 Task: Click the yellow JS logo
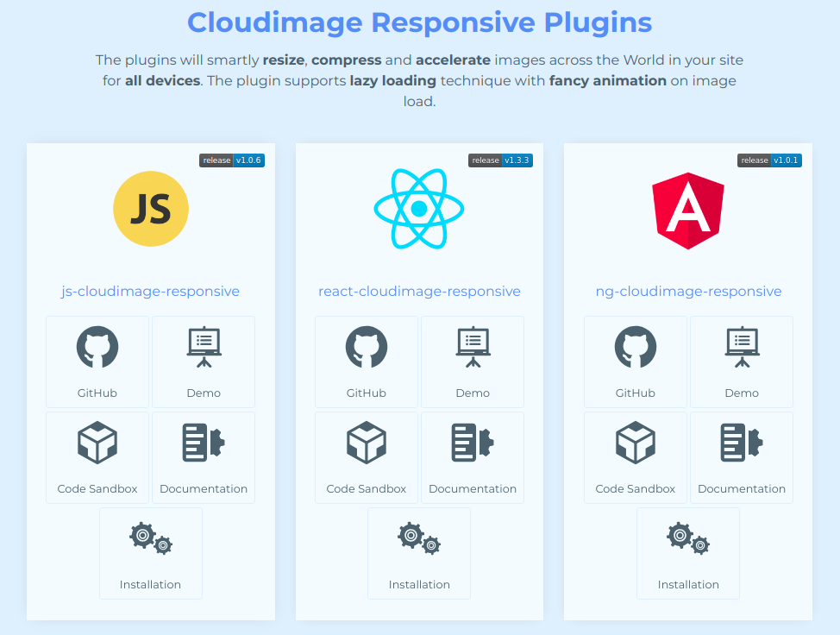pos(151,209)
